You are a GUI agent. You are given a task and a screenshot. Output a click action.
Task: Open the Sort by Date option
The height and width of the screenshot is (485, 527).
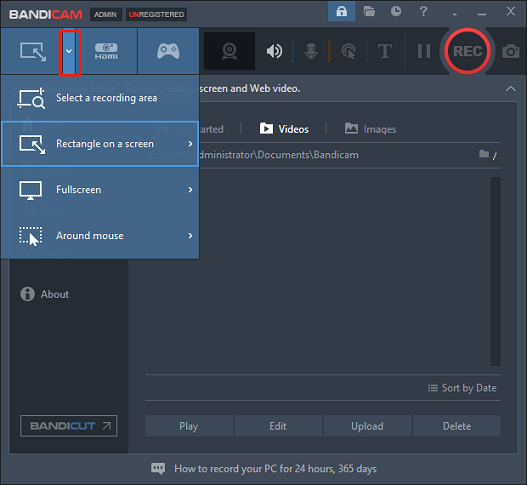click(462, 388)
